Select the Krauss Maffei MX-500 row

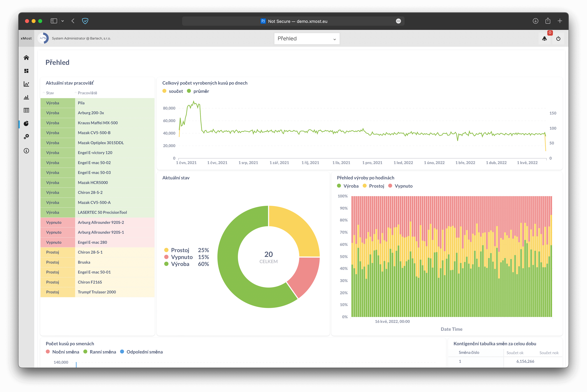click(98, 123)
